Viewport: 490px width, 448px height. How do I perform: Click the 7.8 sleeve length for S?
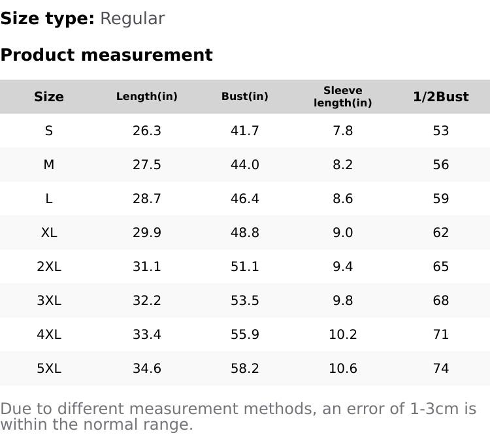coord(343,131)
